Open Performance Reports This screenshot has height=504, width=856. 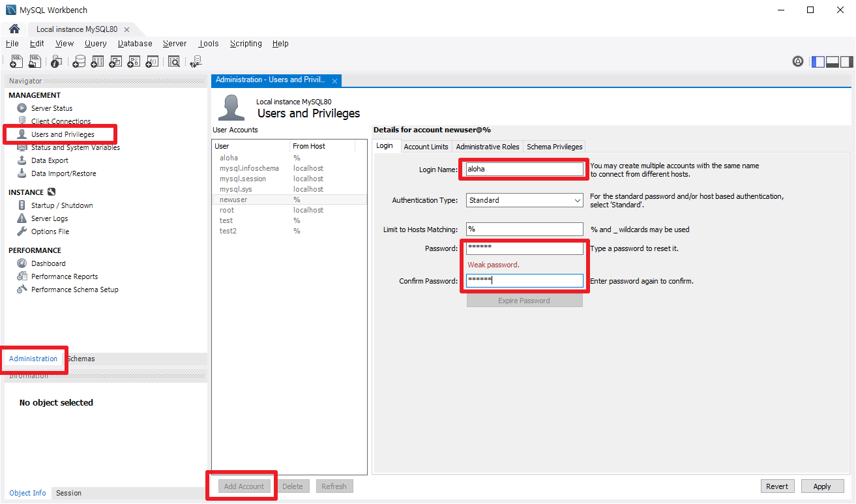[x=65, y=276]
